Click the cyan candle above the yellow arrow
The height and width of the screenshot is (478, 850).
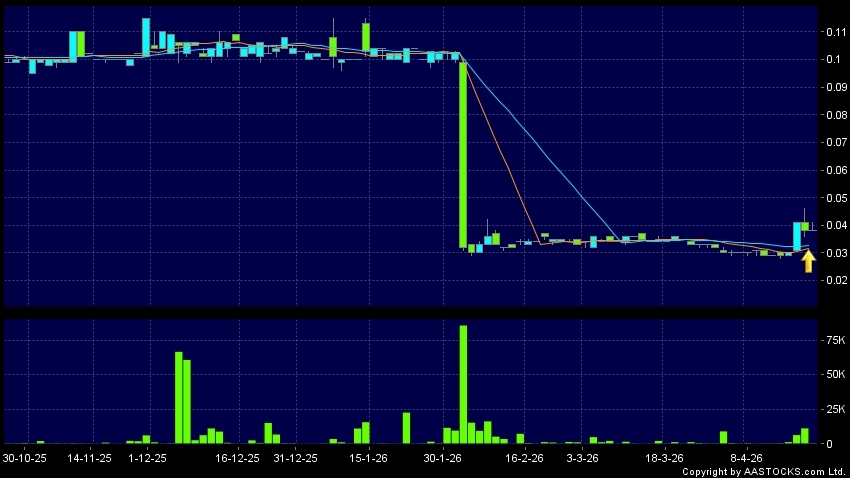797,236
